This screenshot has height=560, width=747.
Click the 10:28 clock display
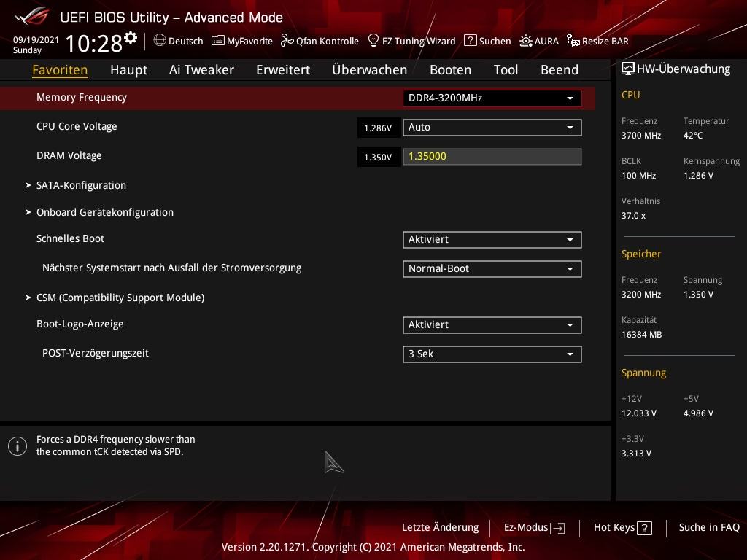(94, 43)
